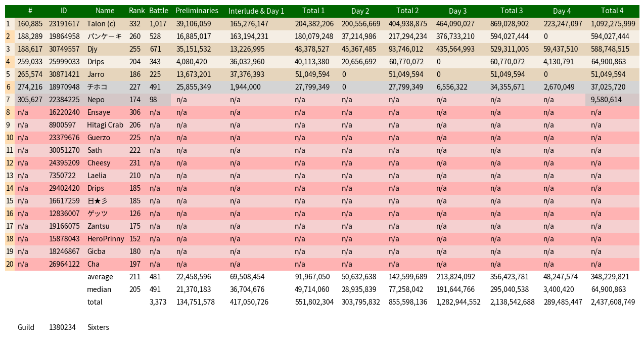Click the 'Total 2' column header
This screenshot has height=339, width=644.
point(407,11)
